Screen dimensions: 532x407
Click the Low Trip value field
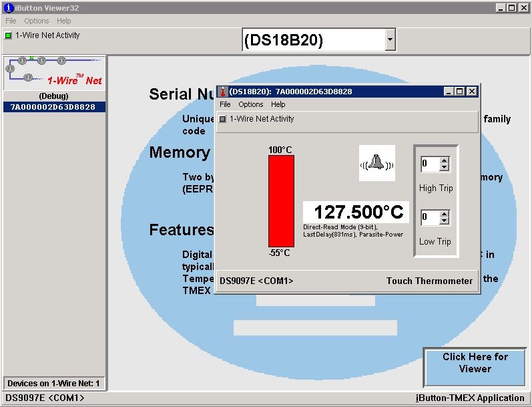pos(431,217)
